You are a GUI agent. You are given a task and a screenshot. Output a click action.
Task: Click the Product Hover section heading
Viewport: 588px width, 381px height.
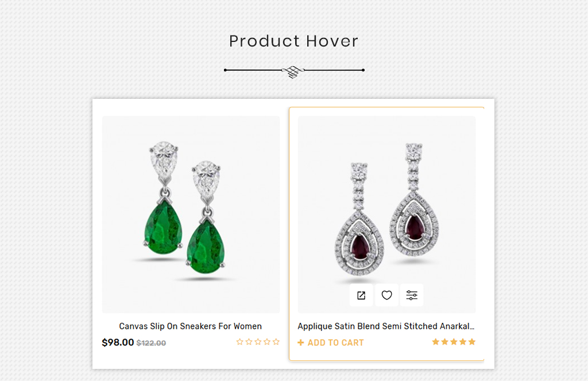tap(293, 41)
